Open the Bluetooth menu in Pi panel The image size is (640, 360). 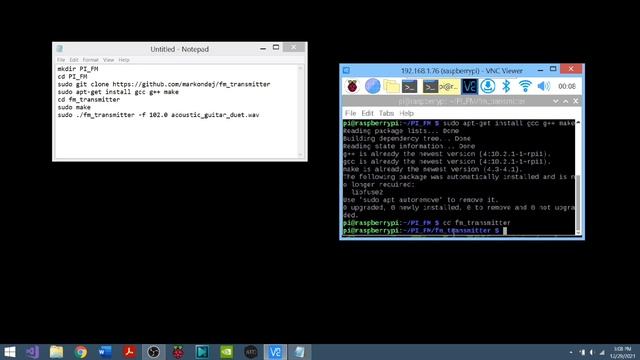(x=506, y=86)
